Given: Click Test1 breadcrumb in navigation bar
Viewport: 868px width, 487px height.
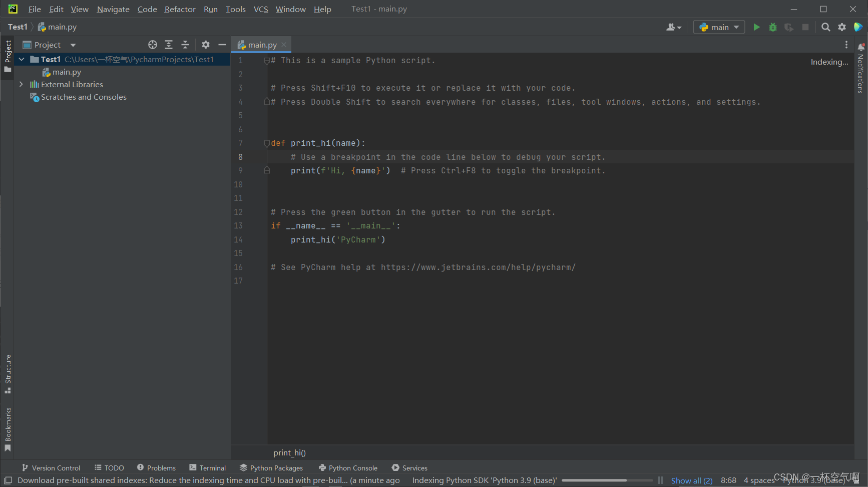Looking at the screenshot, I should click(x=18, y=27).
